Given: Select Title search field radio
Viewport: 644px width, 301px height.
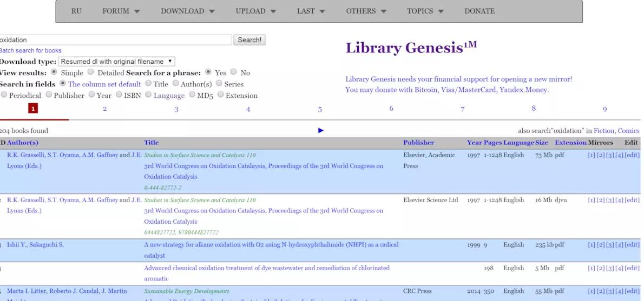Looking at the screenshot, I should (147, 83).
